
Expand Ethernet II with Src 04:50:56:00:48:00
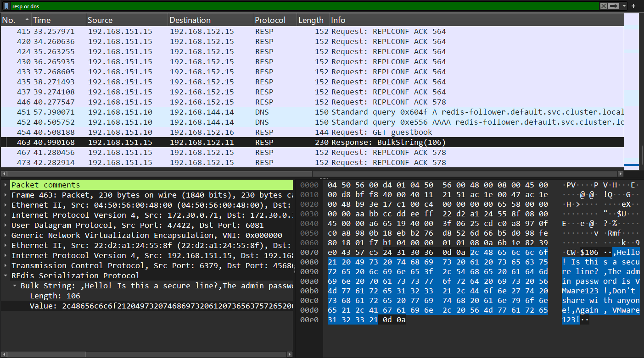[6, 205]
